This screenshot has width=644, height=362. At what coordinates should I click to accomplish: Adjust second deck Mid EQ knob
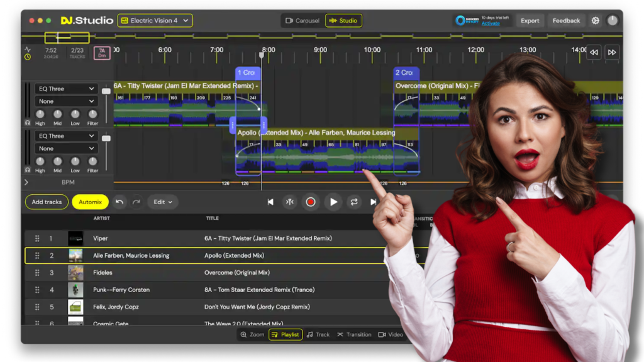tap(57, 162)
